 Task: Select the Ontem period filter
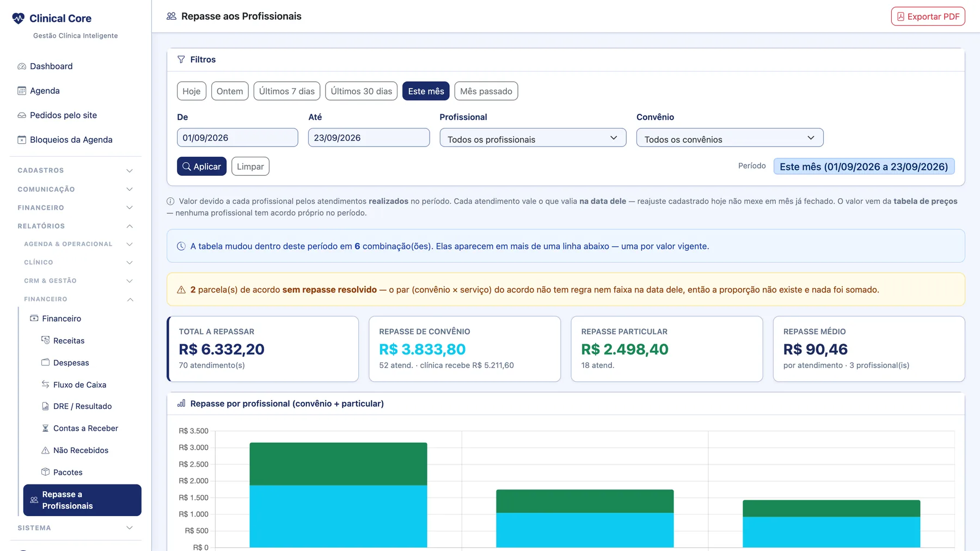[230, 91]
